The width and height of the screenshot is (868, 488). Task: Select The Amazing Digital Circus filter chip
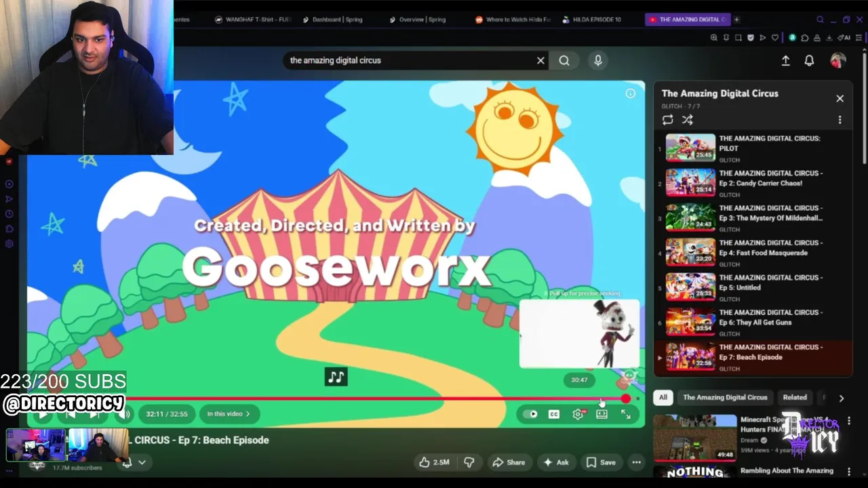pyautogui.click(x=725, y=397)
